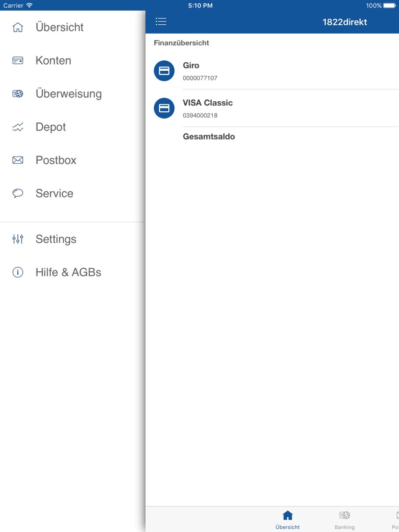399x532 pixels.
Task: Open Konten from the side menu
Action: coord(53,61)
